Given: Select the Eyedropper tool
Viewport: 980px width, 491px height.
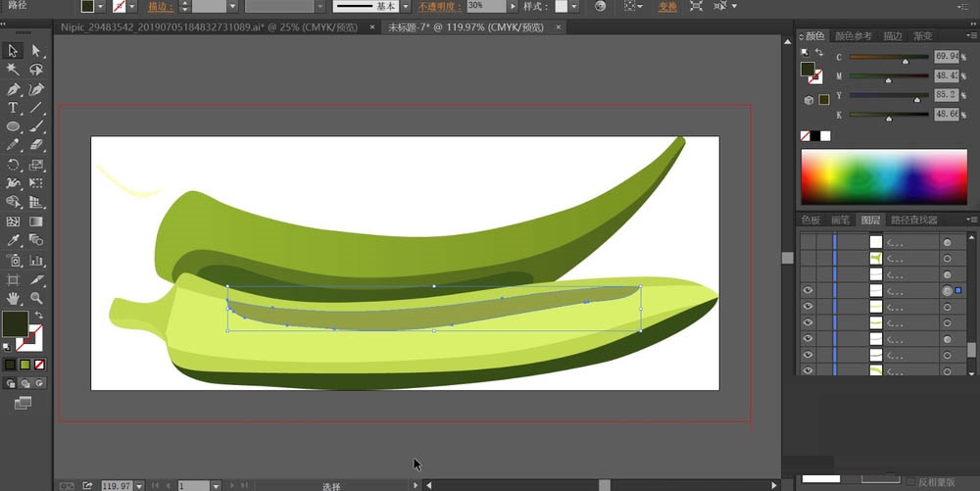Looking at the screenshot, I should (x=14, y=240).
